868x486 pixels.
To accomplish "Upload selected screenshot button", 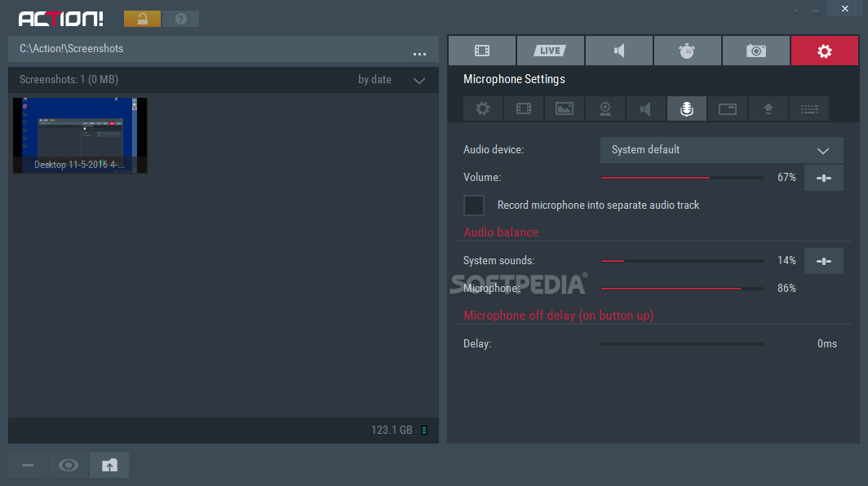I will 109,465.
